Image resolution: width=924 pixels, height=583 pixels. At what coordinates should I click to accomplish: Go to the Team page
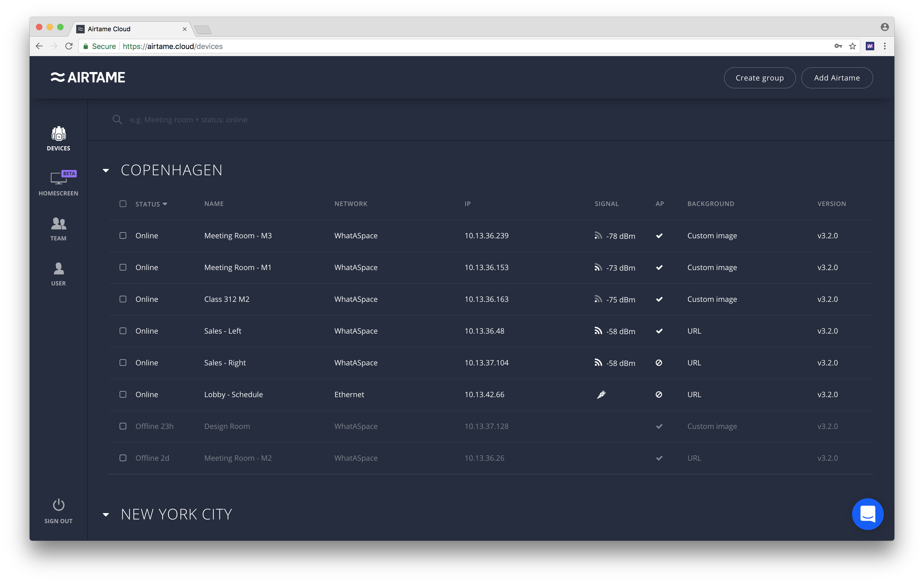point(58,229)
